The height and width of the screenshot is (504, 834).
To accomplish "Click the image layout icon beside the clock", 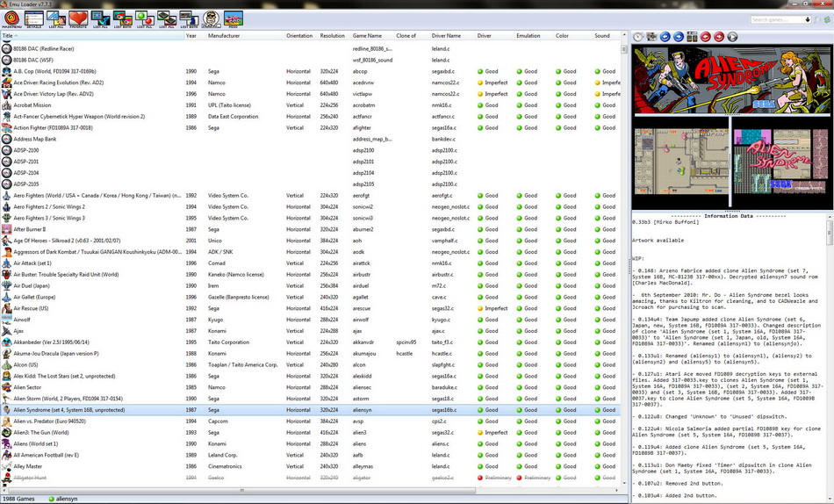I will coord(651,37).
